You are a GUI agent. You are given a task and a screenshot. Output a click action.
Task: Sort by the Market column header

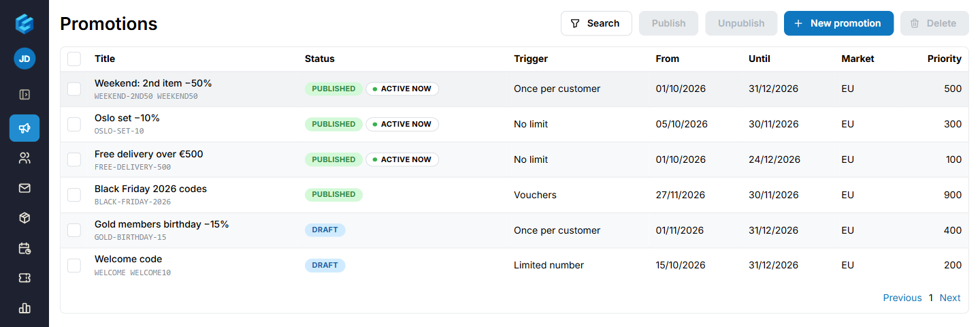coord(857,59)
